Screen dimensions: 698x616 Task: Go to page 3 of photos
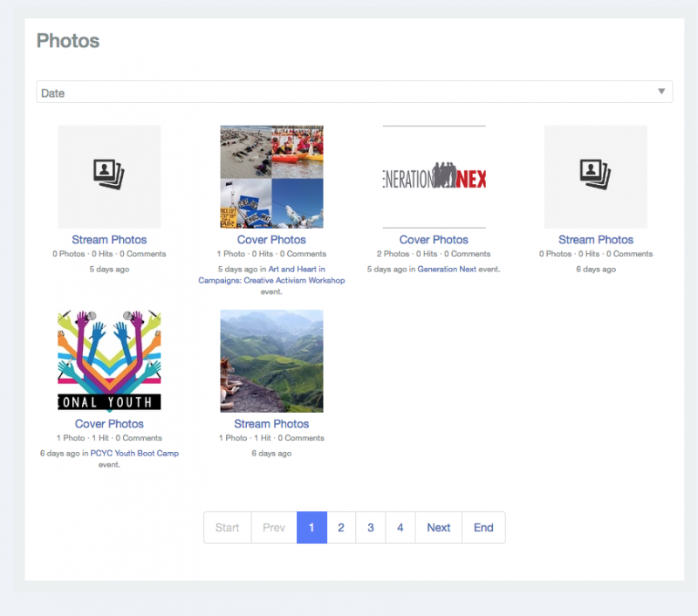coord(370,527)
